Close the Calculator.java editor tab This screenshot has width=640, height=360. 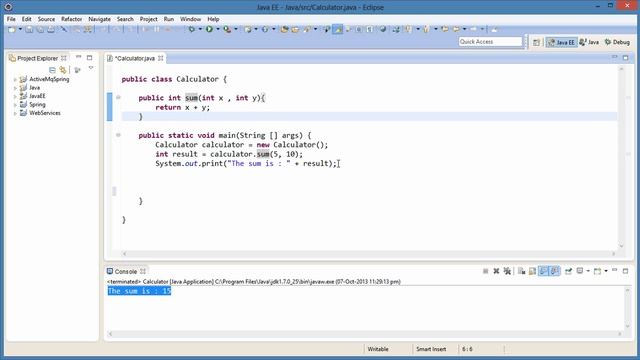pos(161,58)
